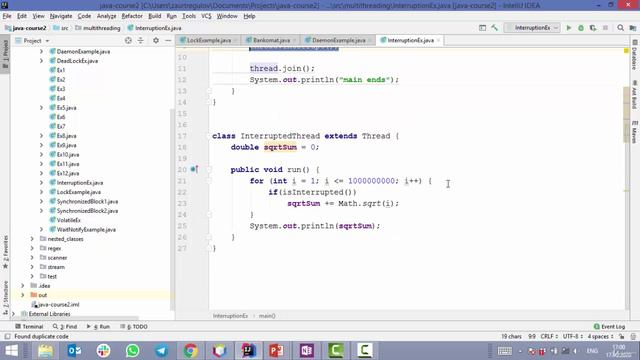The width and height of the screenshot is (640, 360).
Task: Open Telegram from the taskbar
Action: (x=161, y=351)
